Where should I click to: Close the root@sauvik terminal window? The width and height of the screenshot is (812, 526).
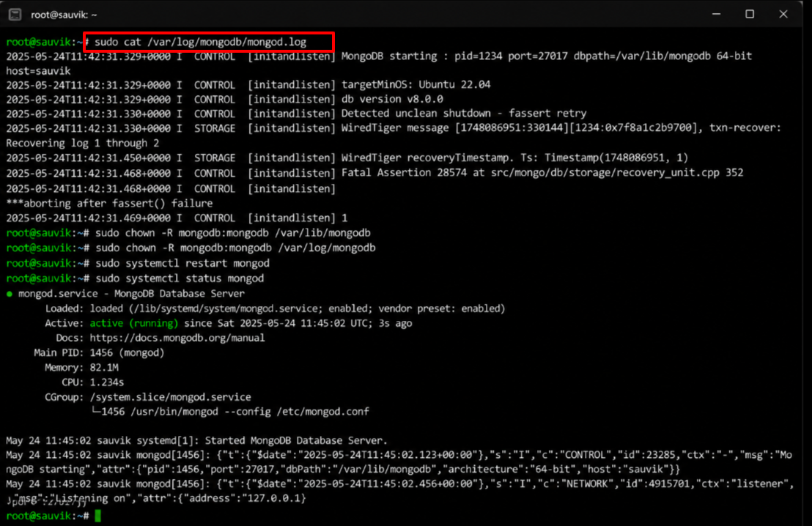click(x=783, y=15)
